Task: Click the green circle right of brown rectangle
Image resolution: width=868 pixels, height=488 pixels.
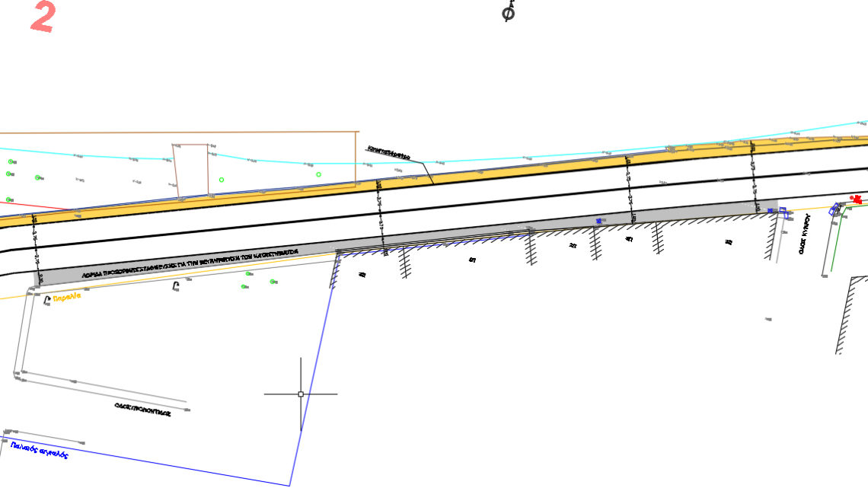Action: pos(222,180)
